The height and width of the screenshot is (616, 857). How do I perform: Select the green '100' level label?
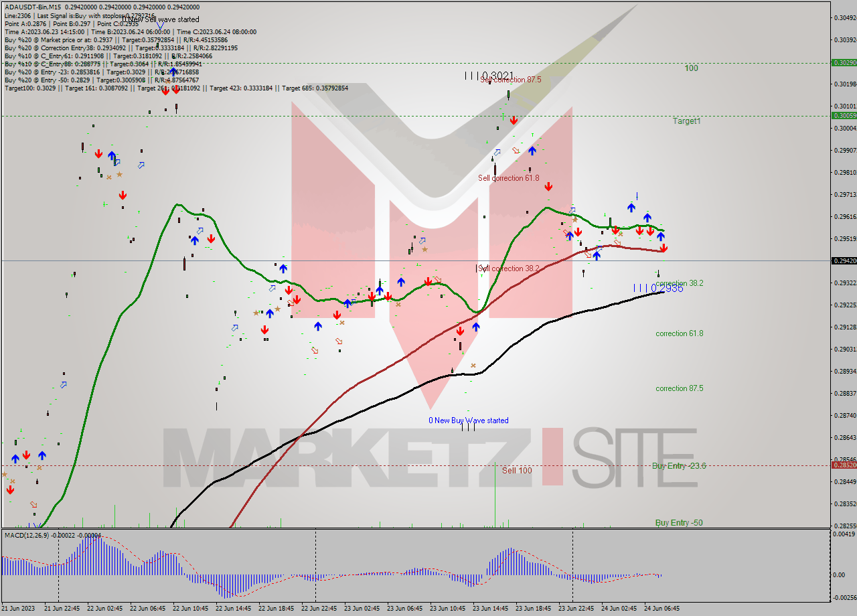(x=691, y=68)
